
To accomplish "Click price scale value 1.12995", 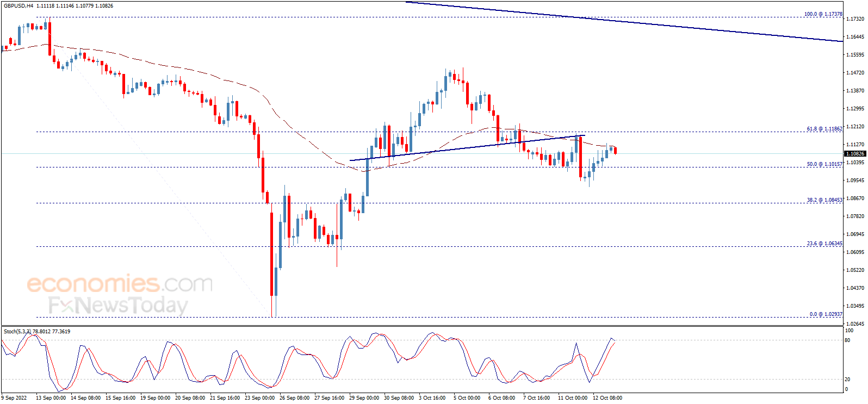I will pyautogui.click(x=855, y=109).
